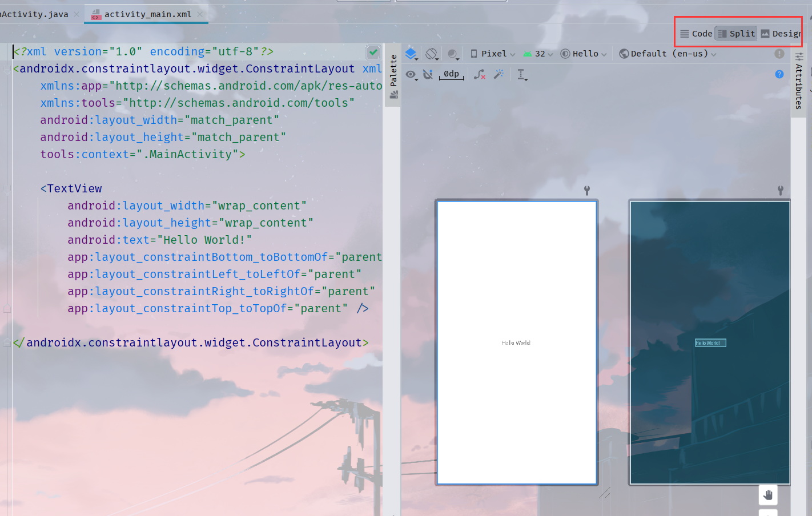Viewport: 812px width, 516px height.
Task: Open the Attributes side panel
Action: pos(798,81)
